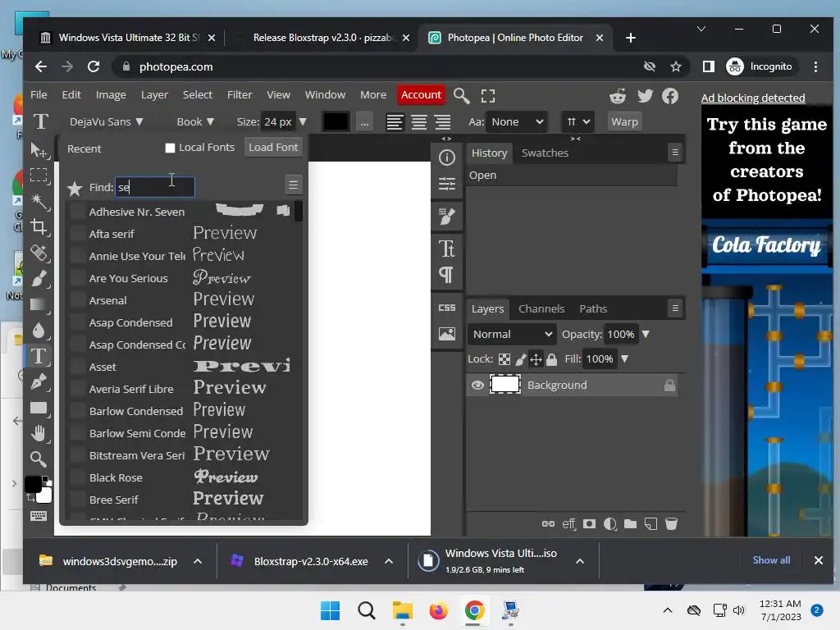This screenshot has height=630, width=840.
Task: Click the red Account button
Action: pos(421,95)
